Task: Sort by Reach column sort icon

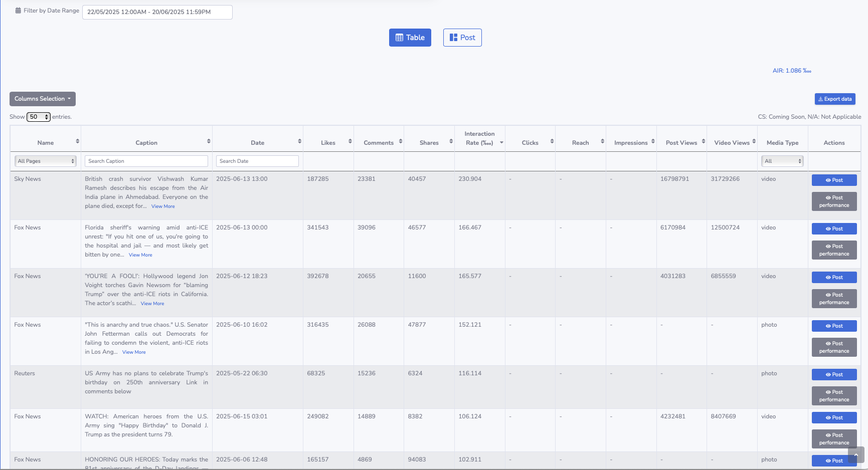Action: click(602, 141)
